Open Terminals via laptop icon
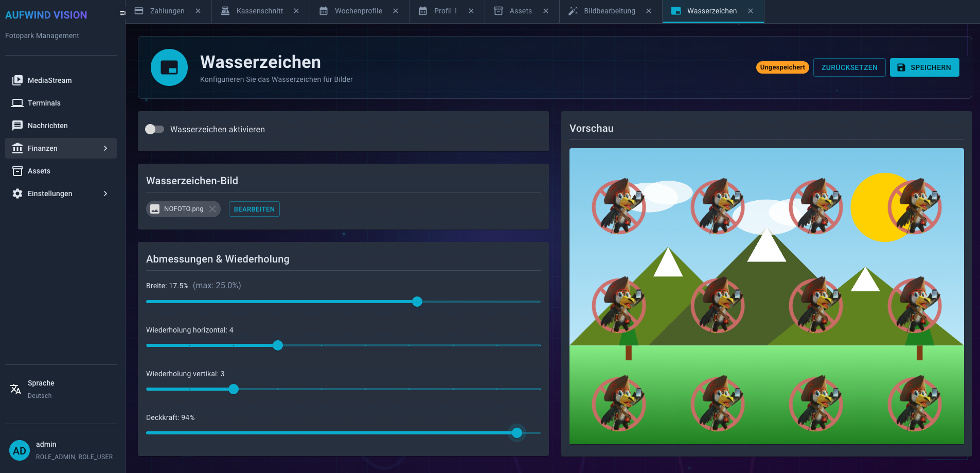Image resolution: width=980 pixels, height=473 pixels. coord(17,103)
